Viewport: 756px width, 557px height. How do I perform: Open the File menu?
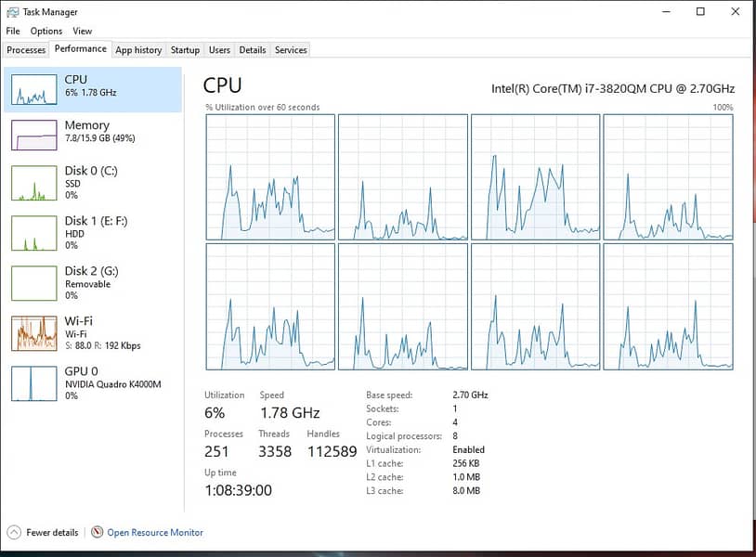tap(12, 31)
